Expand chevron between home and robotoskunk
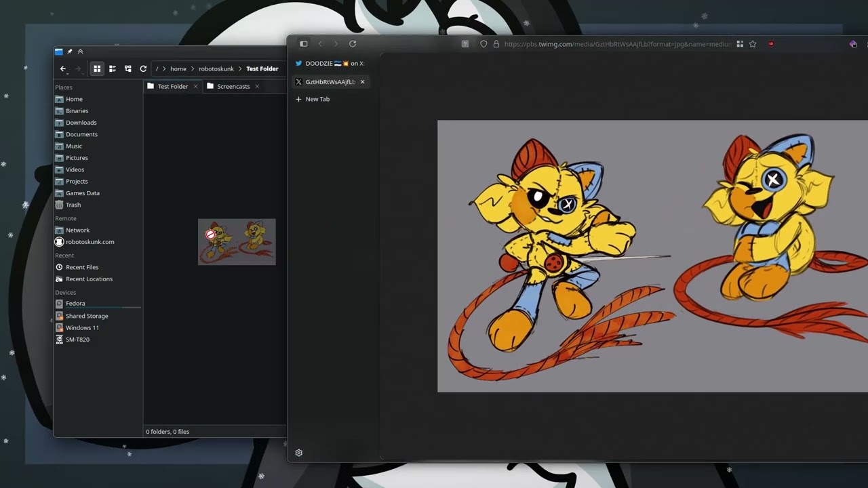Image resolution: width=868 pixels, height=488 pixels. point(193,68)
